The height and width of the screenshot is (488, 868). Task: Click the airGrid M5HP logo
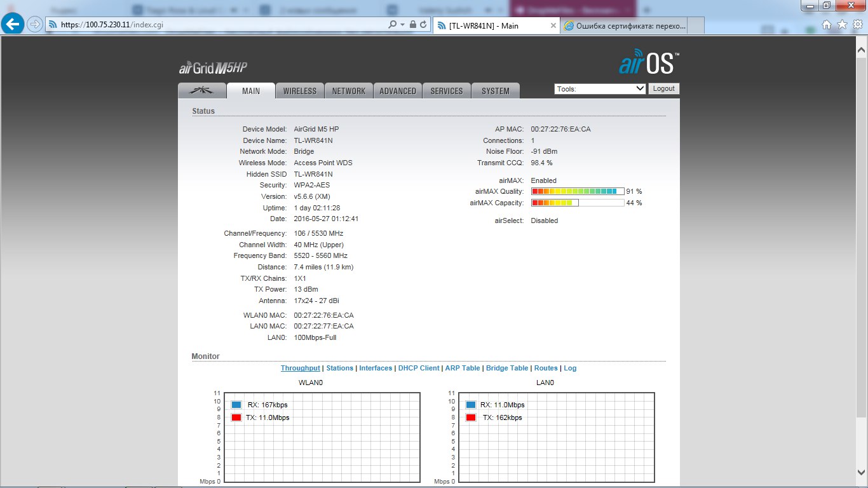[212, 69]
